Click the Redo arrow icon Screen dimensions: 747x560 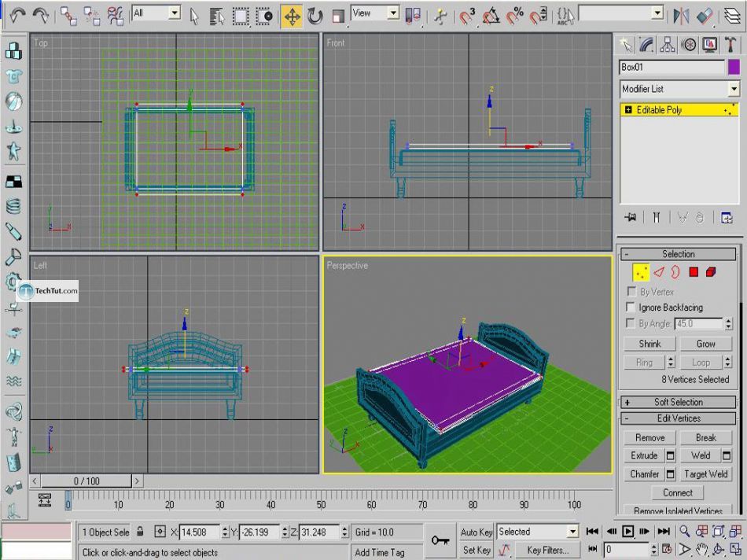tap(41, 15)
